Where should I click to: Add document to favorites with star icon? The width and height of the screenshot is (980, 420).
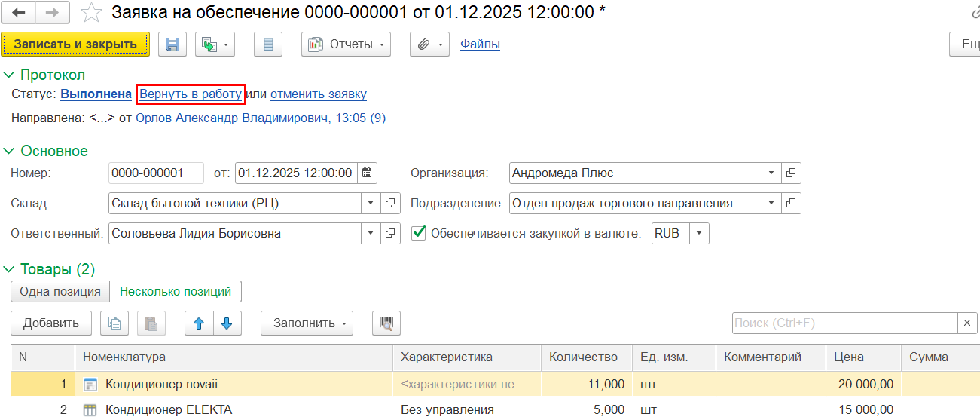(x=91, y=12)
